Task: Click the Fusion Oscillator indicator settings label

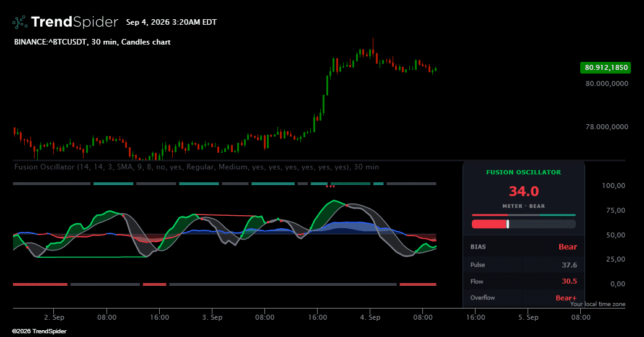Action: (196, 167)
